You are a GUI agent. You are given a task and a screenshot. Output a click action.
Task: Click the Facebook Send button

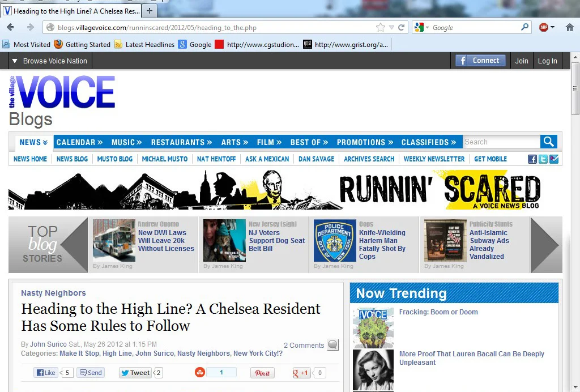click(91, 373)
